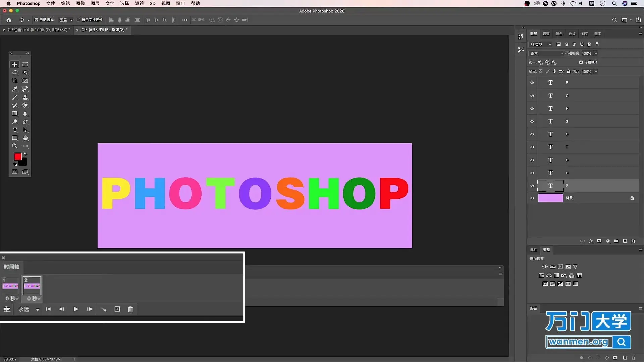644x362 pixels.
Task: Create a new layer in Layers panel
Action: tap(625, 241)
